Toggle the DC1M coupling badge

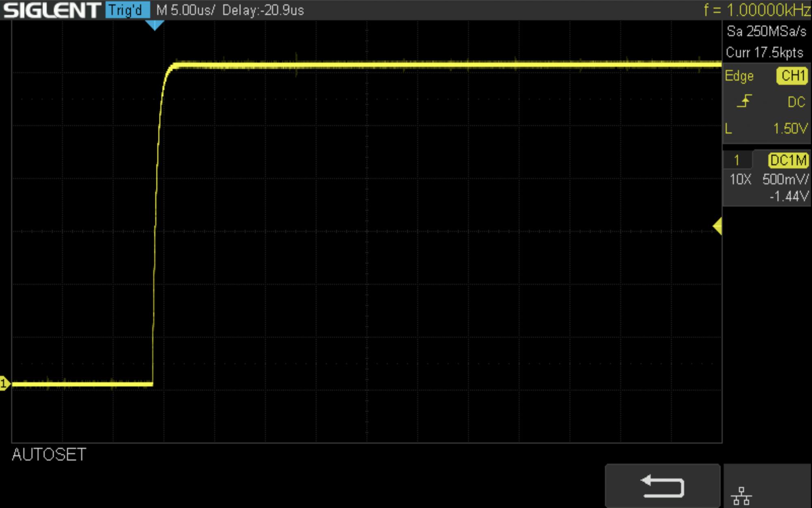click(x=788, y=160)
